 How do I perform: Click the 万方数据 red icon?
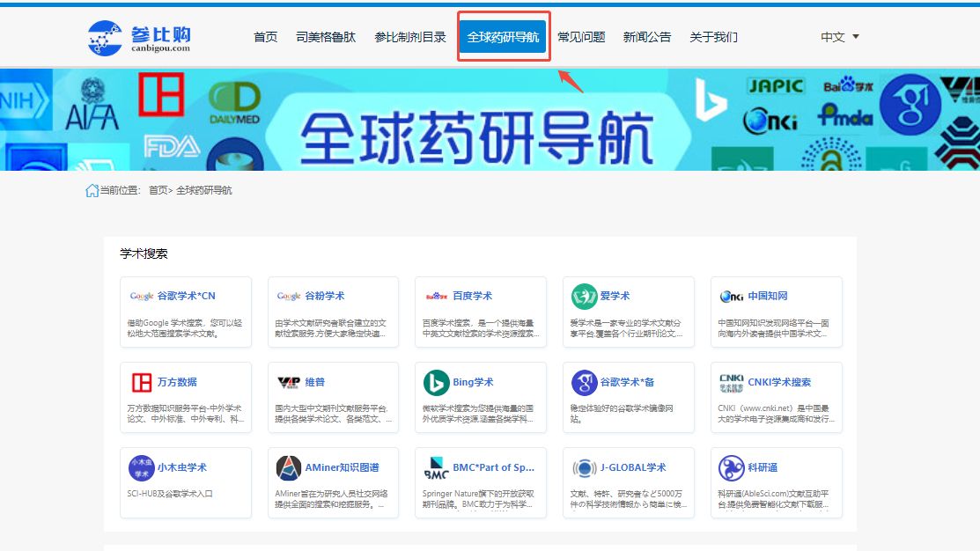142,382
